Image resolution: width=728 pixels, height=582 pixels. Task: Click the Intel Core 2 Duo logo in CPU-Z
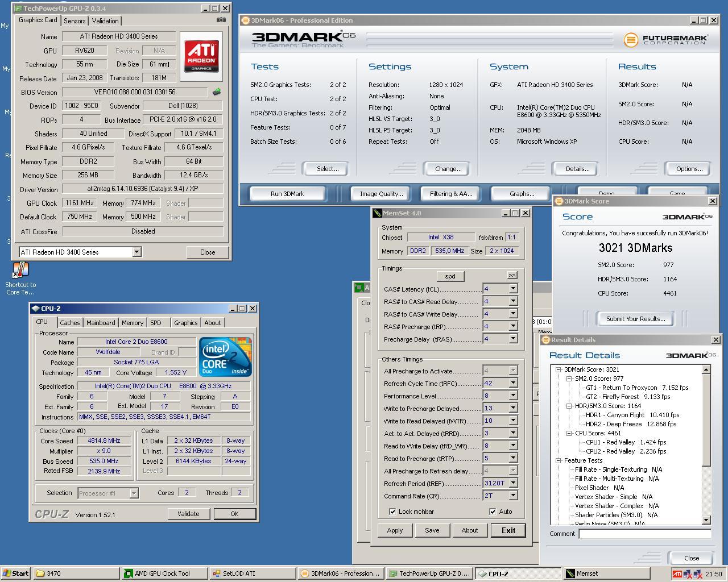tap(225, 356)
